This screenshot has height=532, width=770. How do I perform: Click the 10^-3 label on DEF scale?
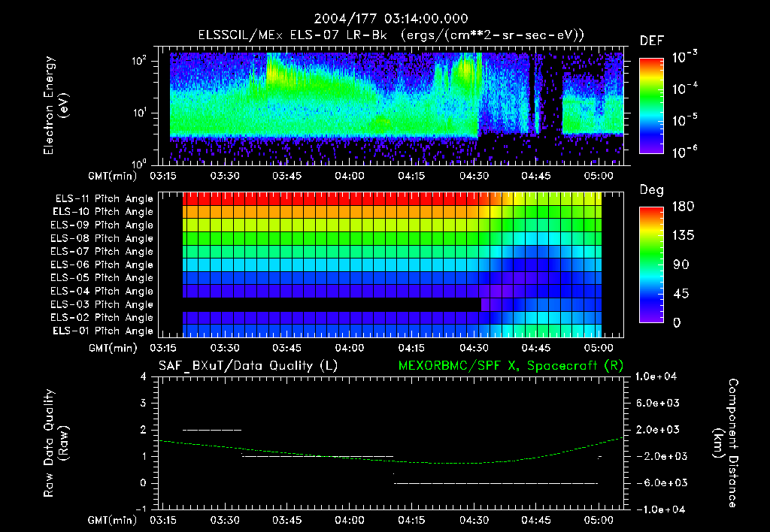[x=684, y=57]
